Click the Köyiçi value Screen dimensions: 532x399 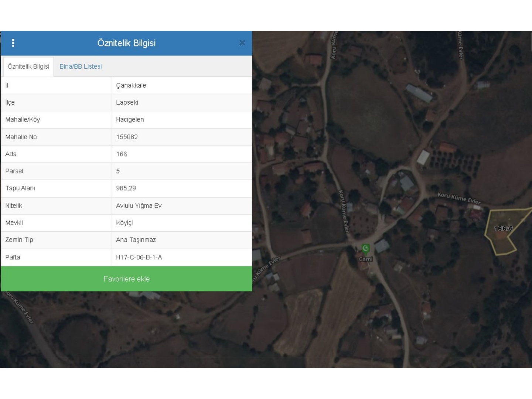tap(125, 223)
